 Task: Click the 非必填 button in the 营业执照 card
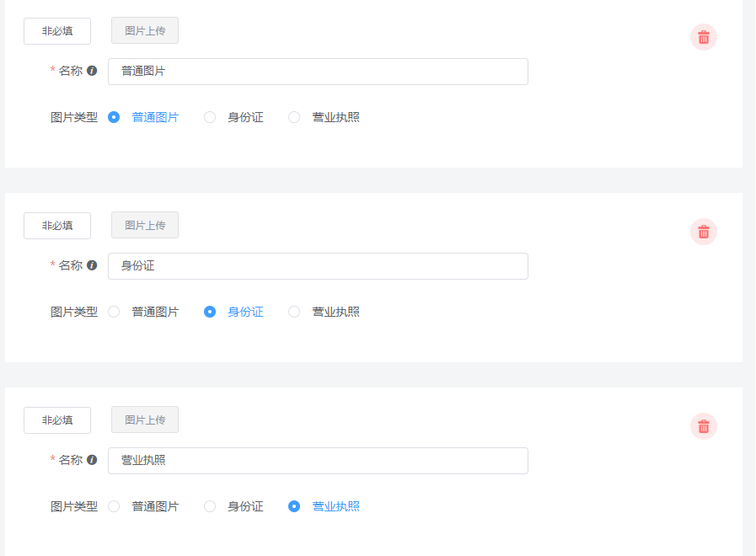click(57, 420)
